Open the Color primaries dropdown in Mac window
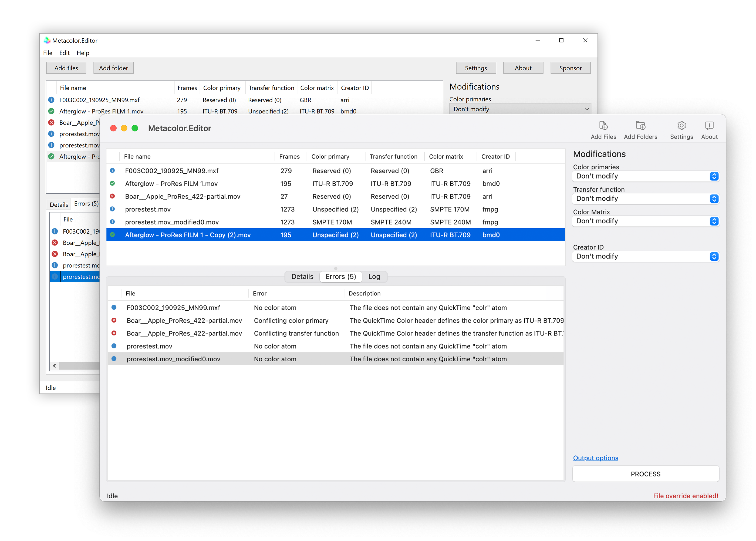Viewport: 756px width, 541px height. point(645,176)
